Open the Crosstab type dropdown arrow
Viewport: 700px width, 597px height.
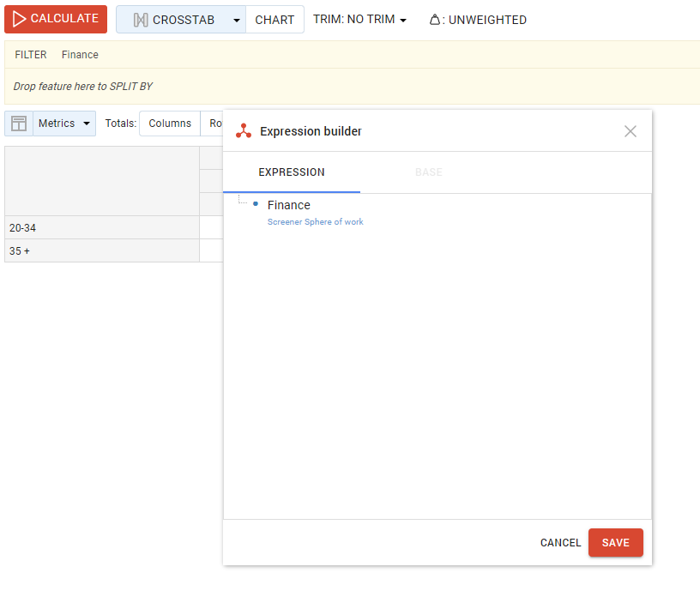(237, 20)
